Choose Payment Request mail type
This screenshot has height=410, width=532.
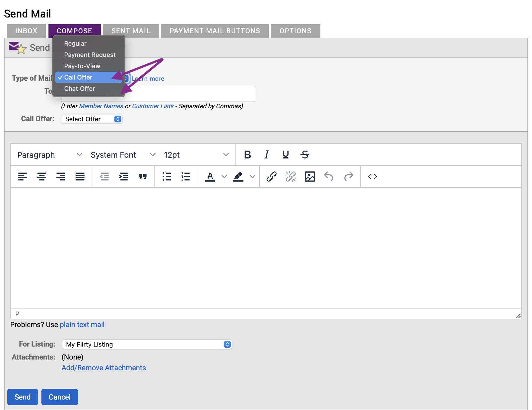[89, 55]
